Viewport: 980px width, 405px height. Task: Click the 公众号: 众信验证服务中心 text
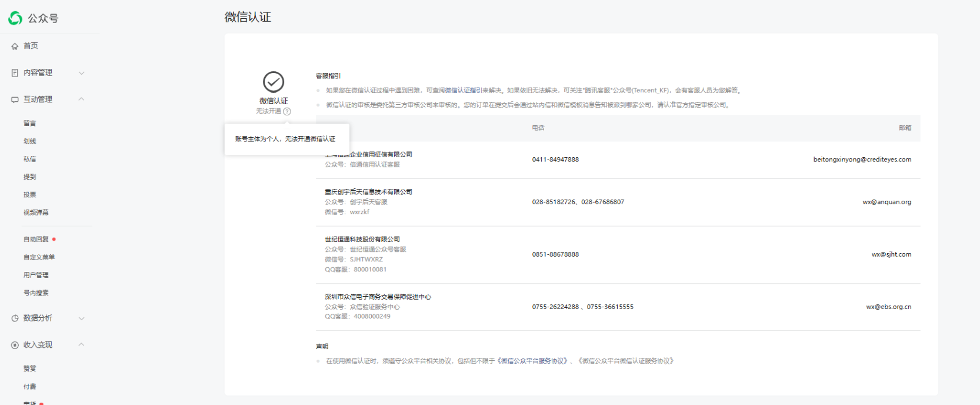(362, 307)
